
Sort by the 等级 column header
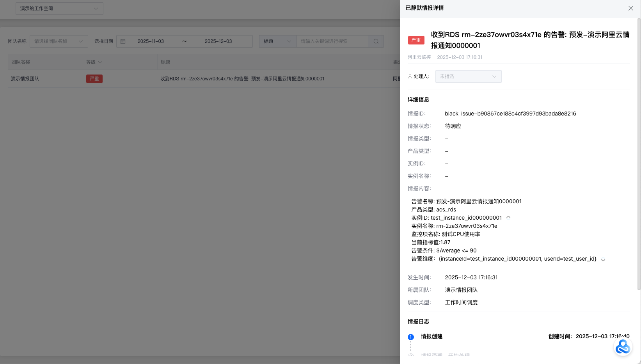pos(94,62)
